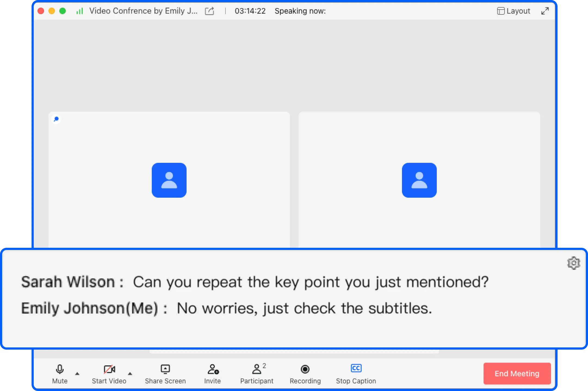This screenshot has height=391, width=588.
Task: Click the share meeting link icon
Action: [x=209, y=11]
